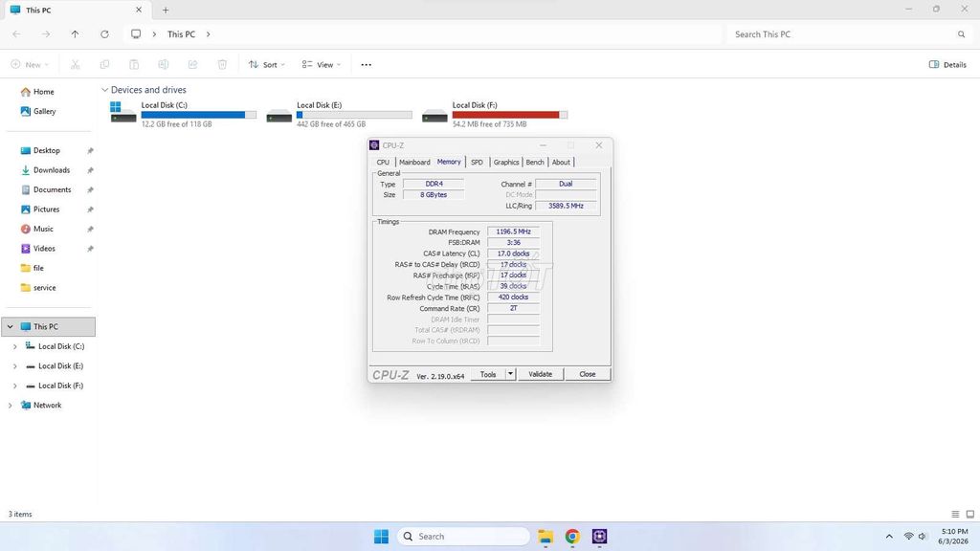The width and height of the screenshot is (980, 551).
Task: Click the Close button in CPU-Z
Action: [587, 374]
